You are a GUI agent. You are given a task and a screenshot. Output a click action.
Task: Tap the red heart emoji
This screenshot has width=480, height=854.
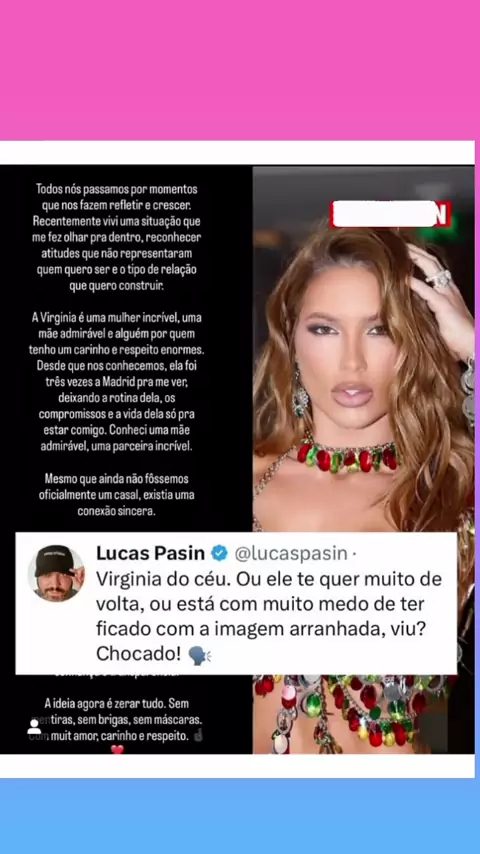(x=117, y=750)
